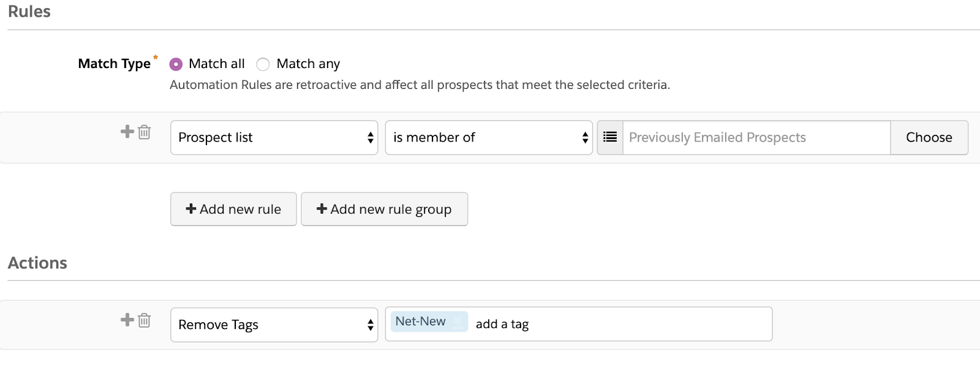The height and width of the screenshot is (367, 980).
Task: Click the Rules section heading
Action: click(29, 12)
